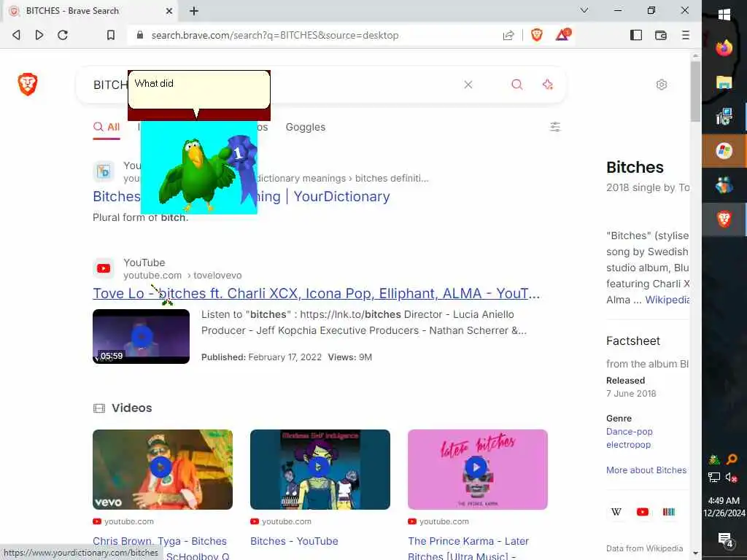Play the 05:59 Tove Lo video thumbnail
Image resolution: width=747 pixels, height=560 pixels.
[141, 336]
